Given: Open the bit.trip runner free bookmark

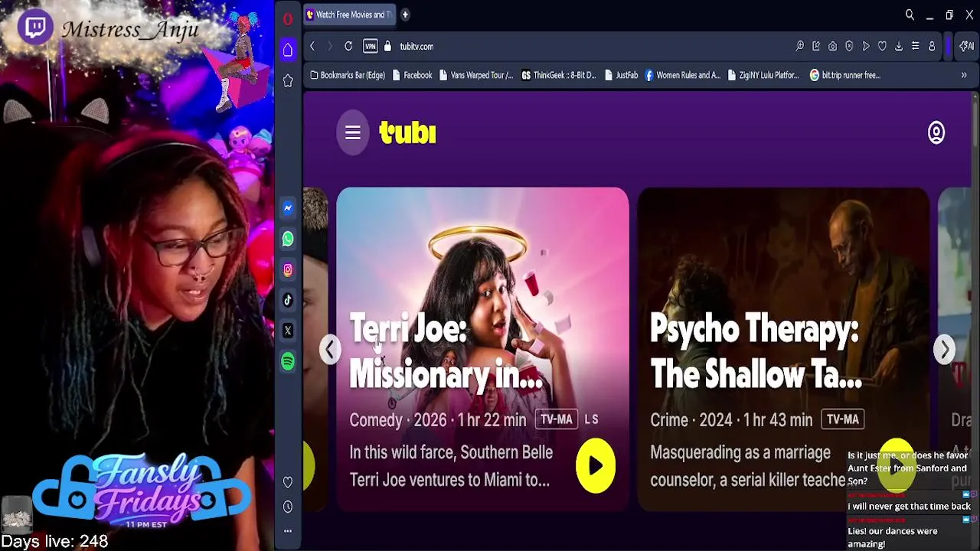Looking at the screenshot, I should click(845, 75).
